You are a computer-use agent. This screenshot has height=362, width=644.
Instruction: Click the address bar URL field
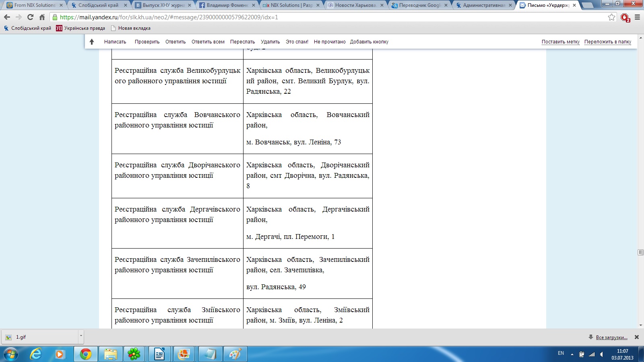pos(322,17)
